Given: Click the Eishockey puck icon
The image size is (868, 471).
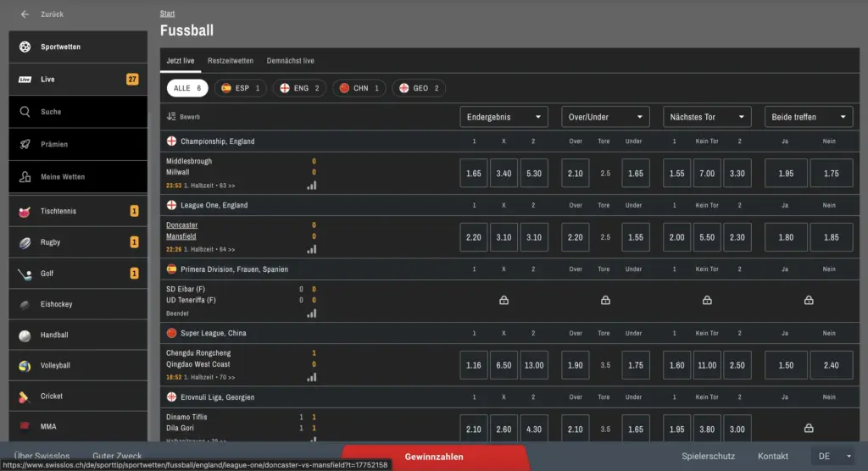Looking at the screenshot, I should point(25,304).
